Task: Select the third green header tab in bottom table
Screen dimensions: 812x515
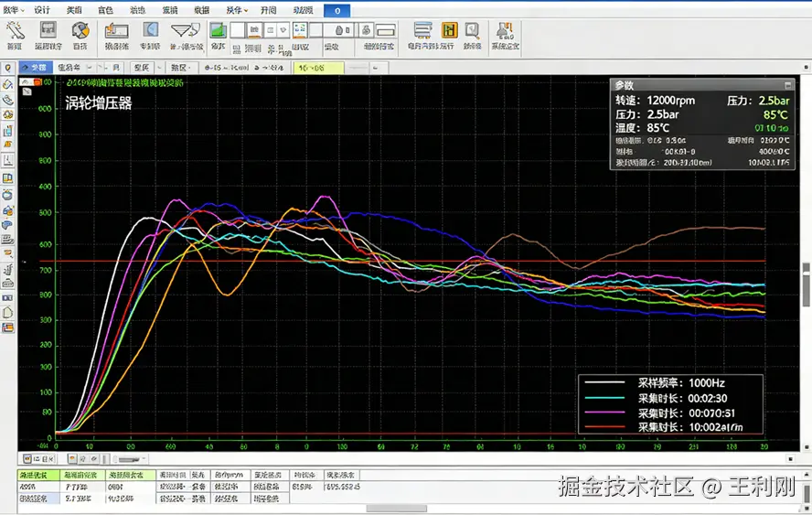Action: coord(131,475)
